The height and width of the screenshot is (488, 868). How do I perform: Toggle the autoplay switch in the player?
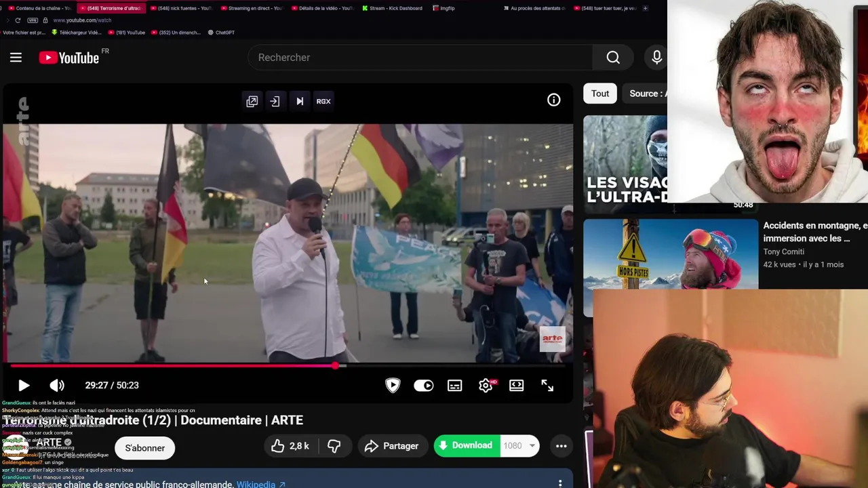424,385
